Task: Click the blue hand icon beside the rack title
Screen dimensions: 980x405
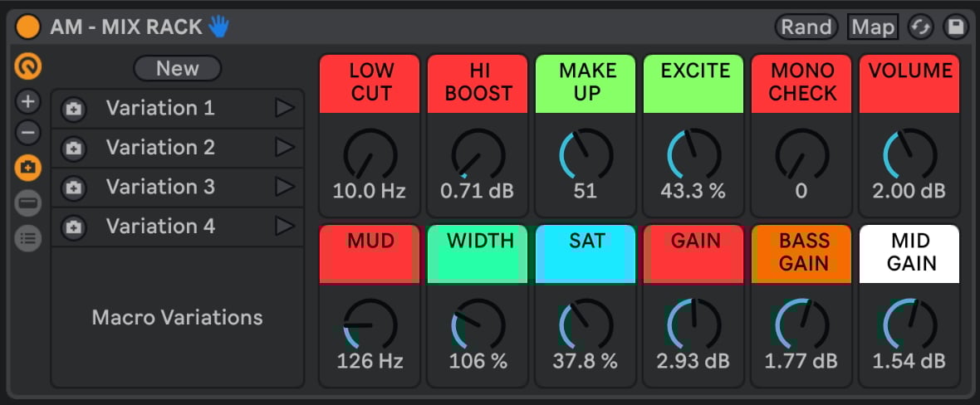Action: (219, 27)
